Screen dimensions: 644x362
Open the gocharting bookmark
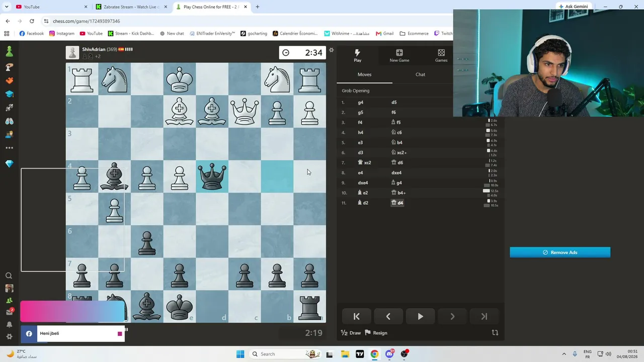click(254, 34)
